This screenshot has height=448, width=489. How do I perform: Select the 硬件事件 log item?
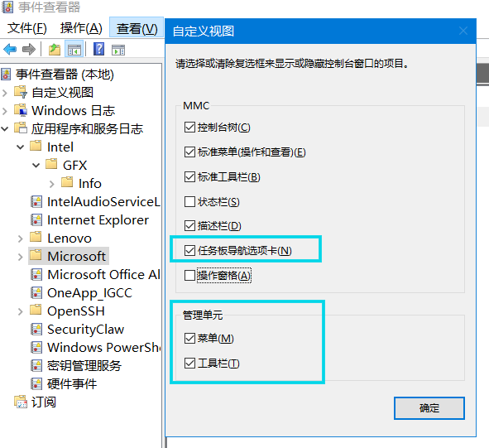[x=72, y=384]
